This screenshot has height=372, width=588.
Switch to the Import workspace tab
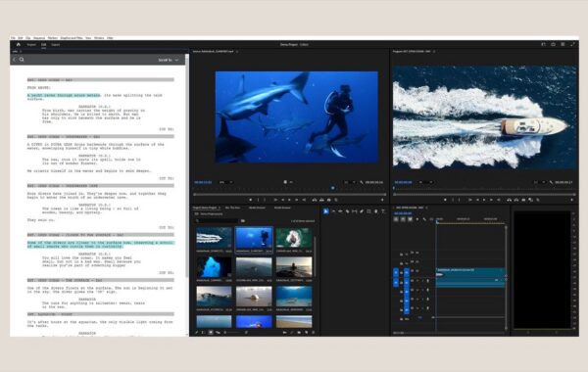pos(31,45)
